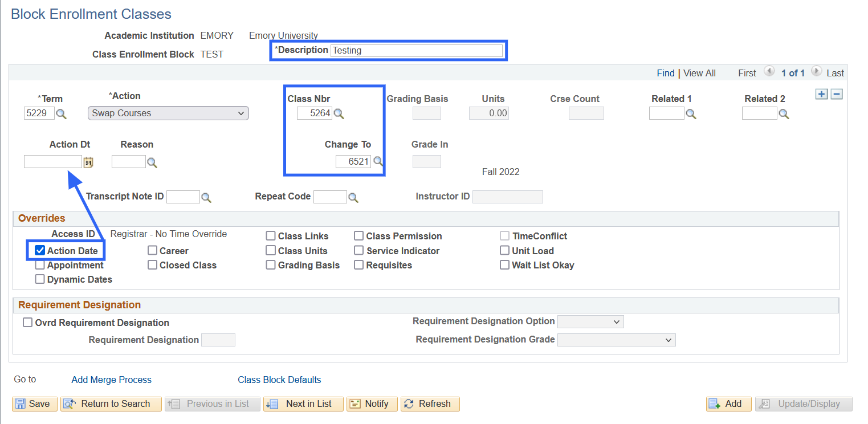Click the Repeat Code lookup magnifier
Viewport: 868px width, 424px height.
(x=353, y=198)
